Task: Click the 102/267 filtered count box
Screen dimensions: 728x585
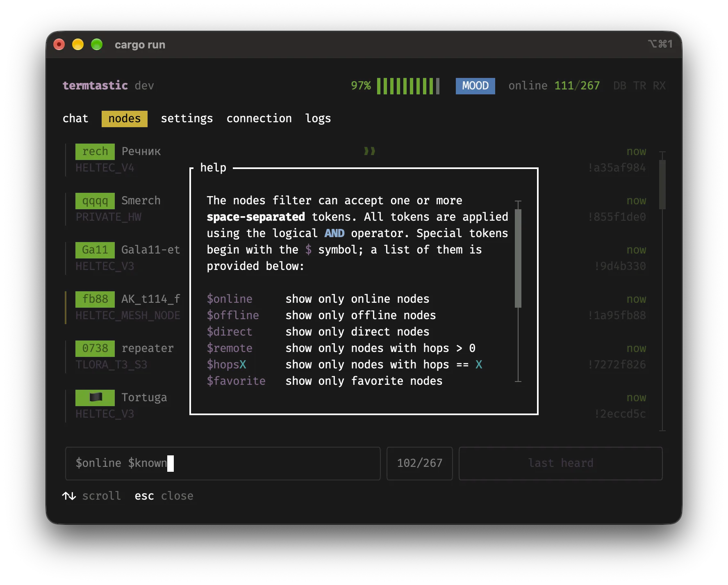Action: coord(420,463)
